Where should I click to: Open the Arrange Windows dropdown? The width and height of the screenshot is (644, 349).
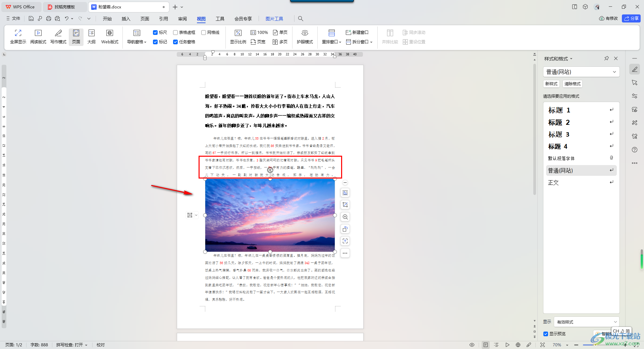(331, 42)
